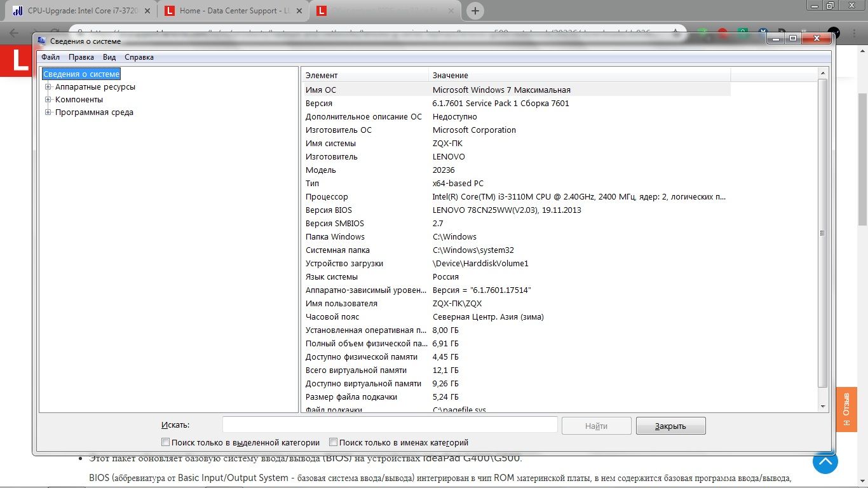Select the Версия 6.1.7601 Service Pack row

coord(515,103)
